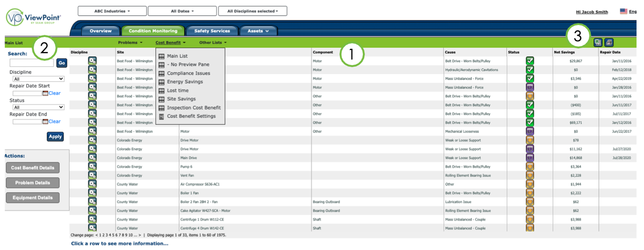Open the All Dates dropdown

[182, 11]
